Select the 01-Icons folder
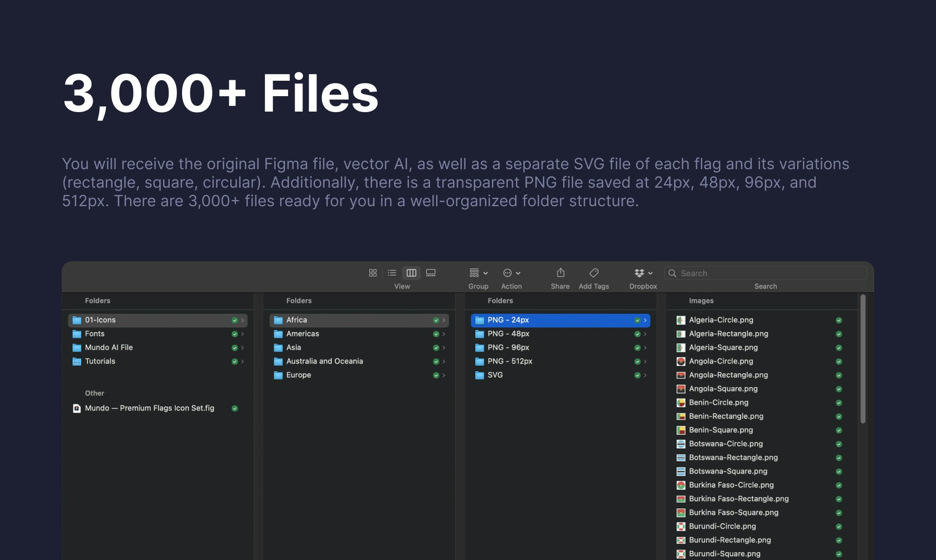This screenshot has width=936, height=560. tap(158, 320)
